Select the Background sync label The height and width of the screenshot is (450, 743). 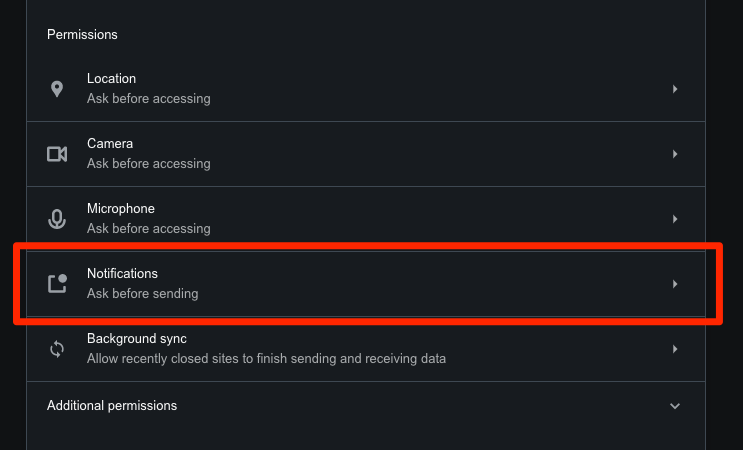(137, 339)
